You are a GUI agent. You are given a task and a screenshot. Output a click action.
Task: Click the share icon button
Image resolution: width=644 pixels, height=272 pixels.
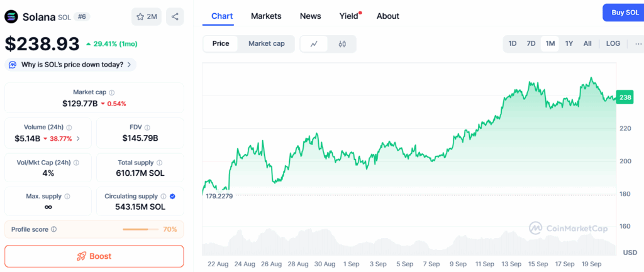175,16
